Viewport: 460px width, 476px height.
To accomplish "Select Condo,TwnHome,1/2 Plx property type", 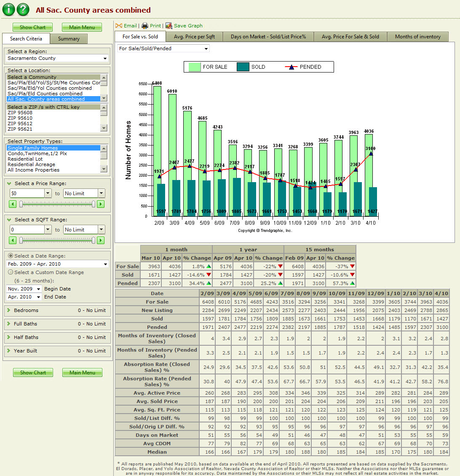I will pyautogui.click(x=53, y=153).
